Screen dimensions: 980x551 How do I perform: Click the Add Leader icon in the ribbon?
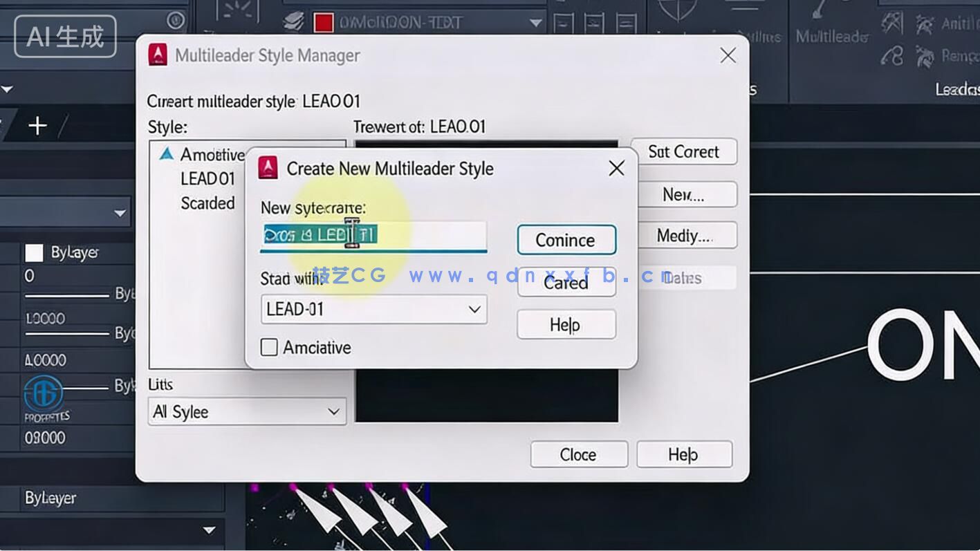(x=925, y=23)
